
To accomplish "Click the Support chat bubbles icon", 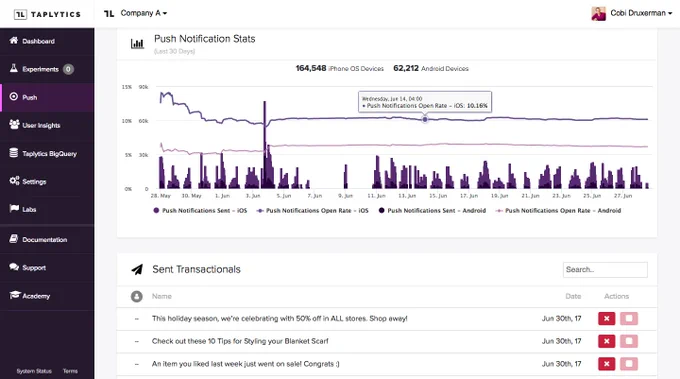I will tap(14, 267).
